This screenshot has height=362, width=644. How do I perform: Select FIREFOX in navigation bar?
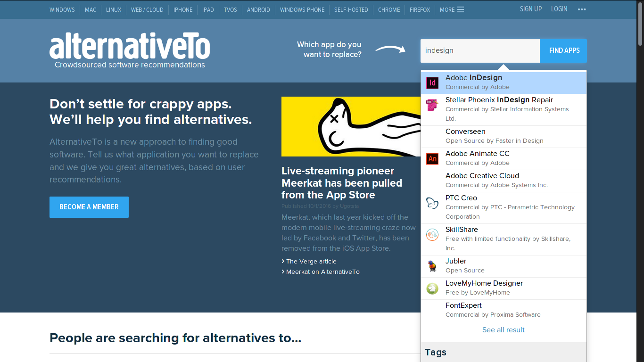click(420, 9)
